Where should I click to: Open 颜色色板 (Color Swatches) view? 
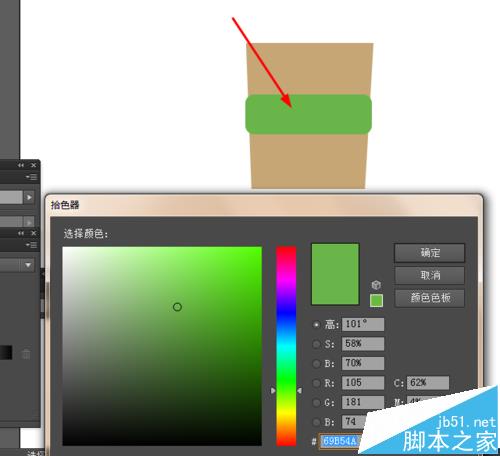pos(429,298)
